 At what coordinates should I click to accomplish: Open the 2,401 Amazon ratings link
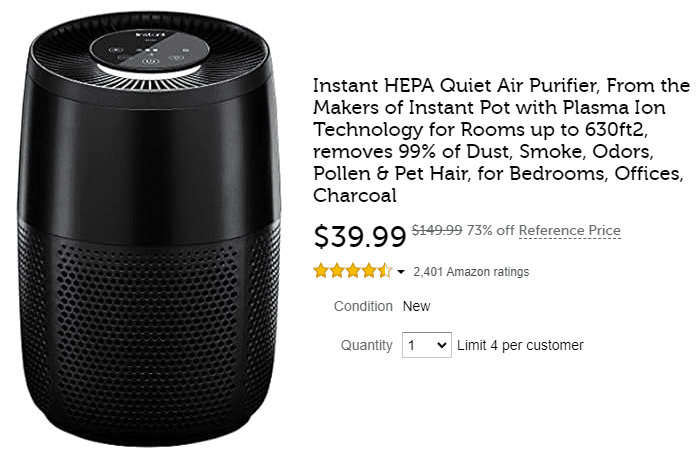tap(471, 272)
